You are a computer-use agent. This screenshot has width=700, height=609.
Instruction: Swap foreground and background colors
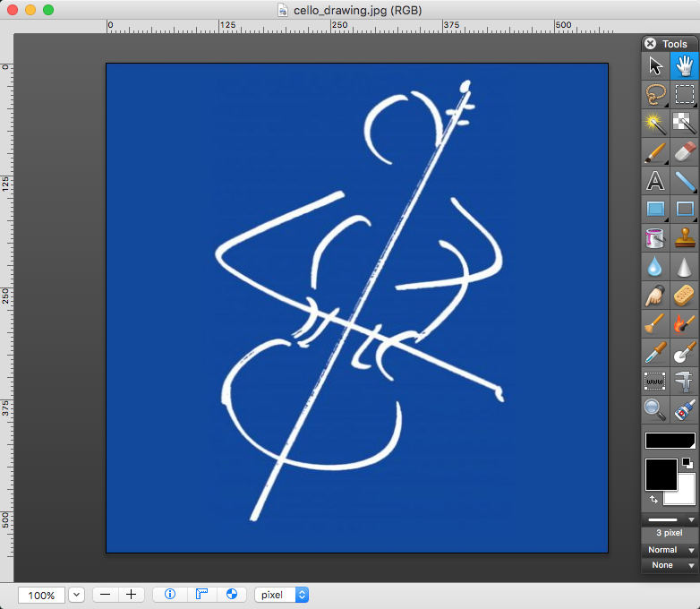(x=653, y=499)
